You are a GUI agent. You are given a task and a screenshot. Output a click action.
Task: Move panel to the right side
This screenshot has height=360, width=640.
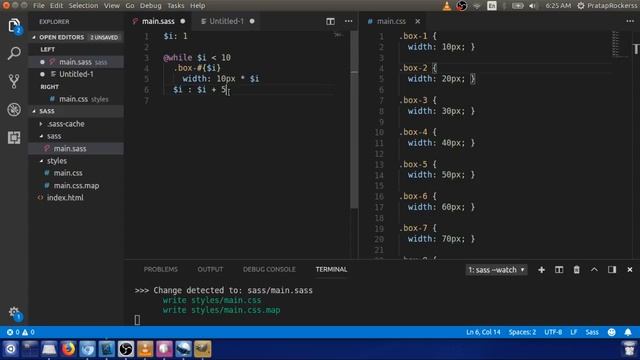[612, 270]
